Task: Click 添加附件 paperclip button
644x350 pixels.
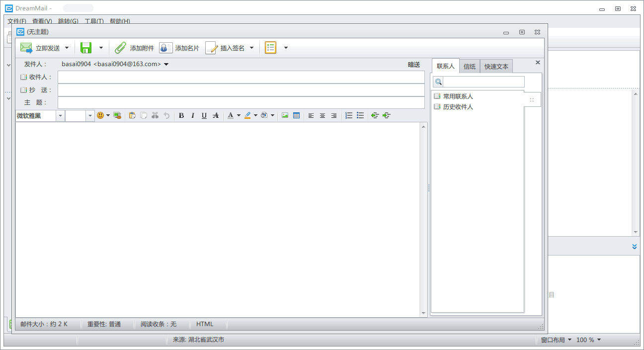Action: 134,48
